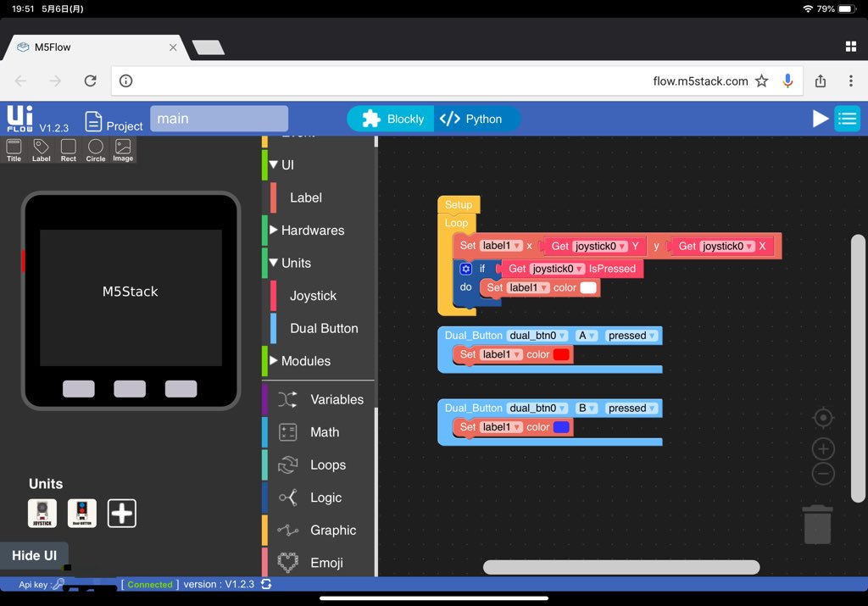Add a Rect element to UI
This screenshot has height=606, width=868.
tap(68, 150)
